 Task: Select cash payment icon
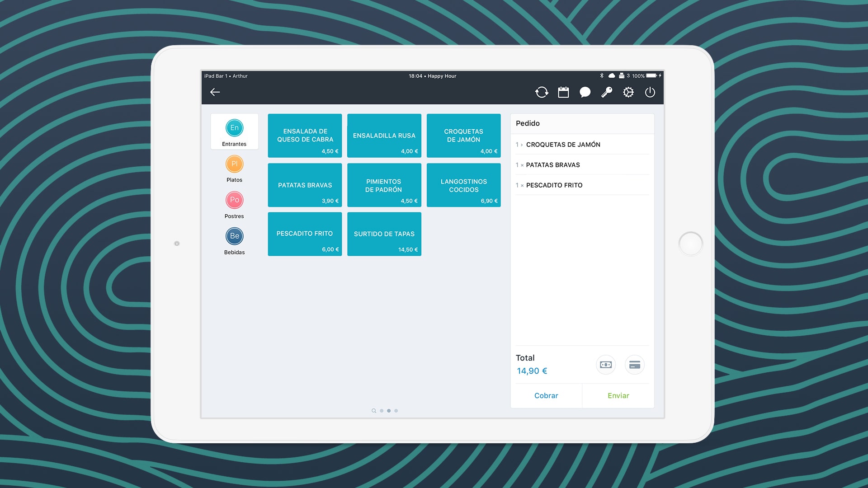tap(606, 364)
